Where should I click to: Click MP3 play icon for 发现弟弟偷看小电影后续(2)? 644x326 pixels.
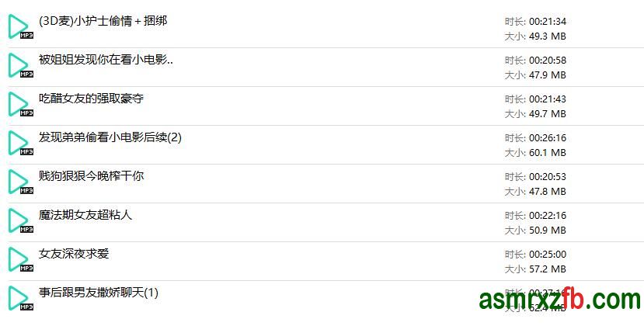click(x=19, y=144)
